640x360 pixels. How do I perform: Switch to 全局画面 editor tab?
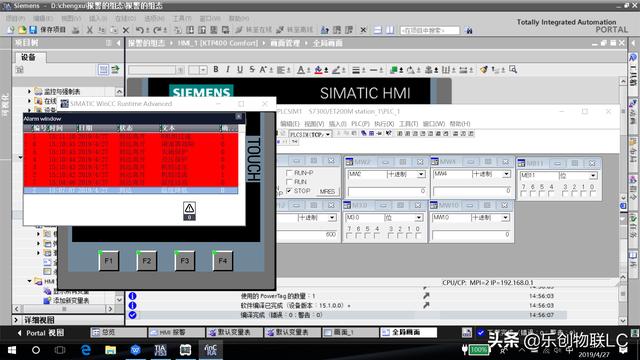408,332
